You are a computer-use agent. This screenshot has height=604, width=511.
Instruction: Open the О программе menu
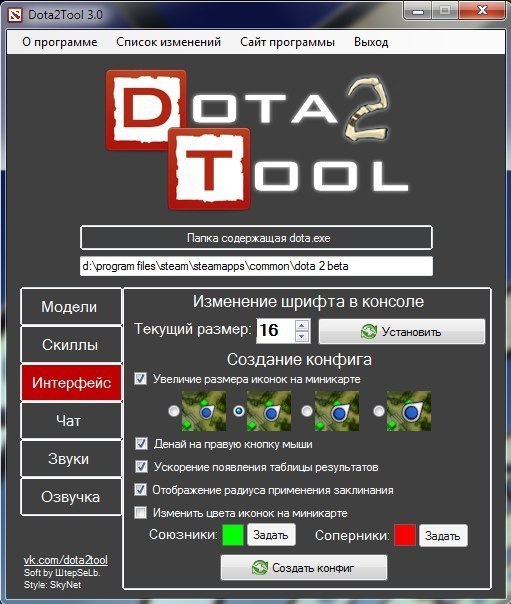(x=60, y=42)
